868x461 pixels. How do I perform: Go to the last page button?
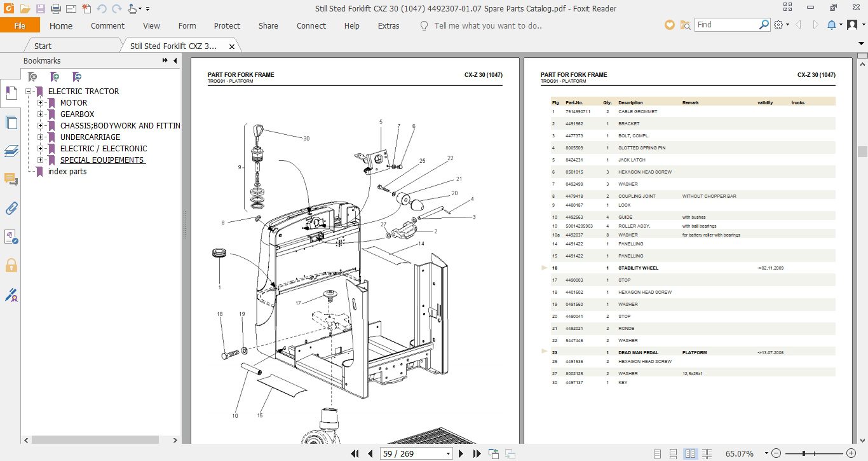[477, 453]
